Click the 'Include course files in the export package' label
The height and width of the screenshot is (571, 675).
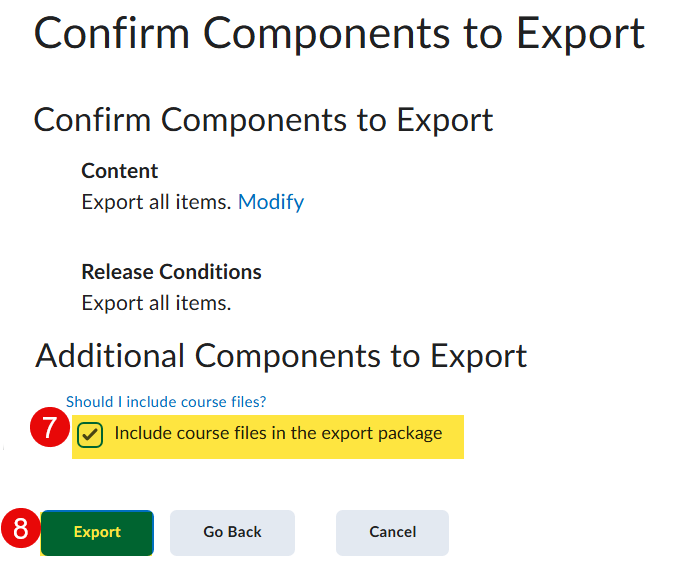(278, 434)
